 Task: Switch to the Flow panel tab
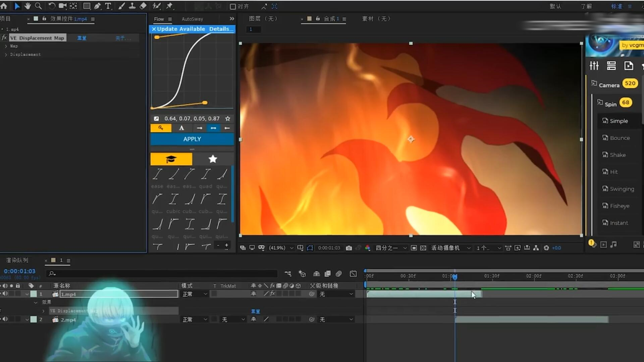159,19
